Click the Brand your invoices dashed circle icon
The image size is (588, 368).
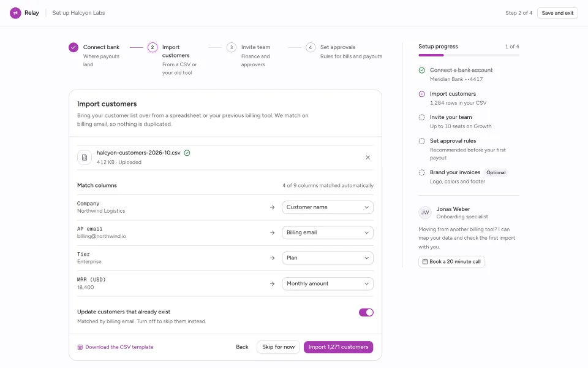(422, 172)
